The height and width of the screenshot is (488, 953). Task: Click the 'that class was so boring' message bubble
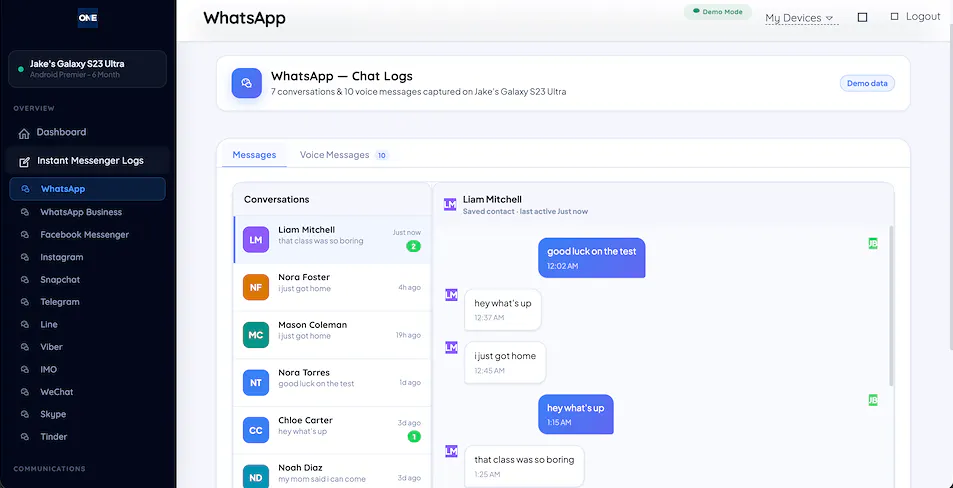pyautogui.click(x=524, y=466)
